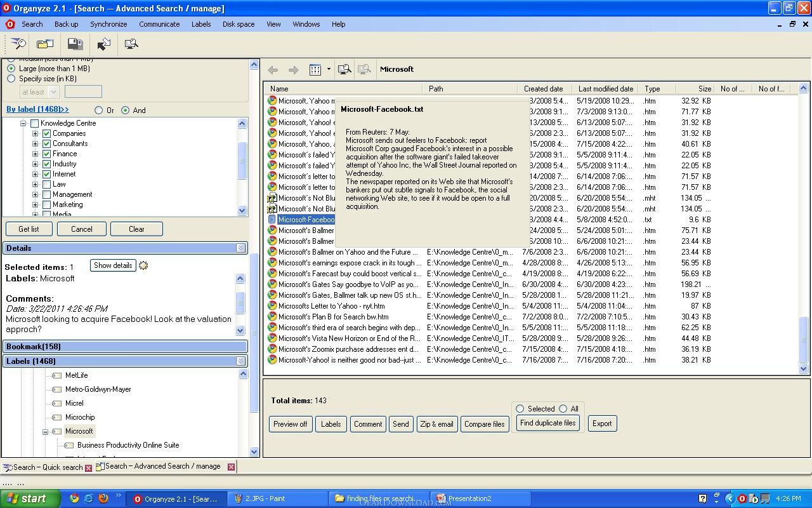This screenshot has width=812, height=508.
Task: Select the Or label match option
Action: pos(98,110)
